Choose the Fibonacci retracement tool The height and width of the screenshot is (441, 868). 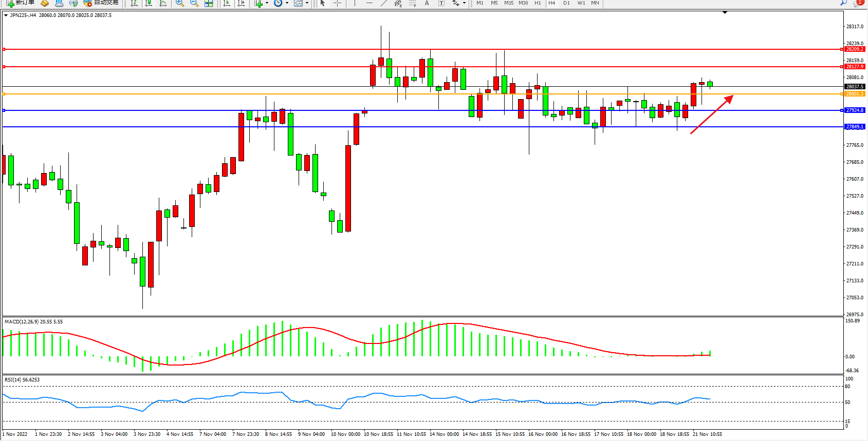412,3
